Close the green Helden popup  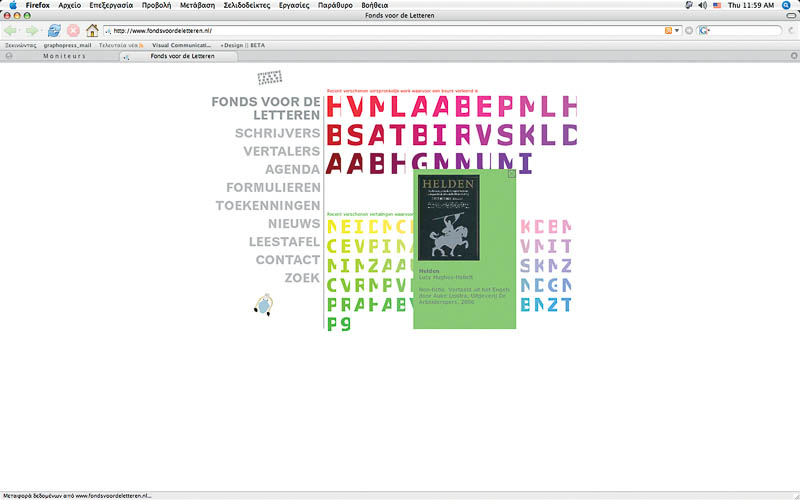point(511,174)
